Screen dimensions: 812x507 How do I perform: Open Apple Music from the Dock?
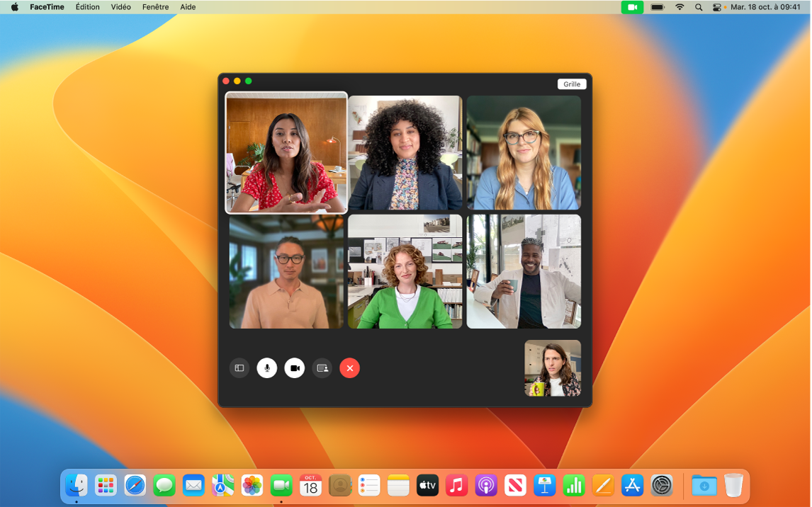456,486
